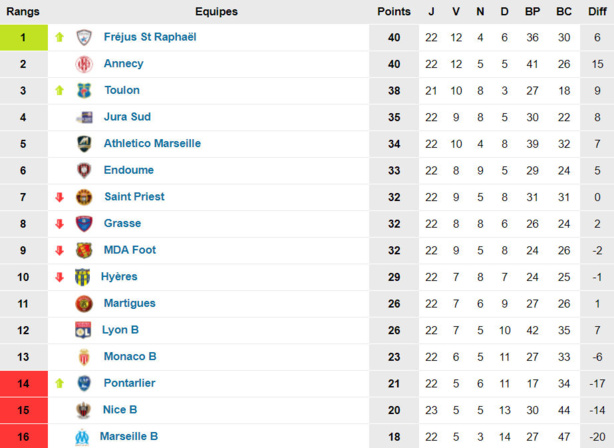Viewport: 614px width, 448px height.
Task: Click the Martigues team logo
Action: point(84,303)
